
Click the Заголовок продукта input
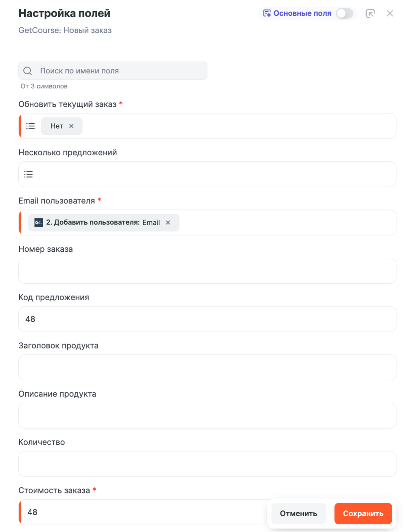click(x=207, y=367)
